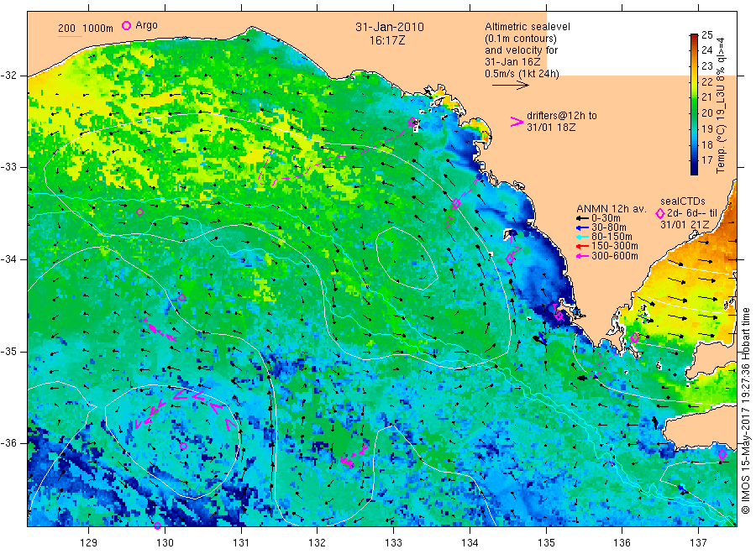Click the "ANMN 12h av." legend heading
Viewport: 756px width, 554px height.
click(x=611, y=209)
